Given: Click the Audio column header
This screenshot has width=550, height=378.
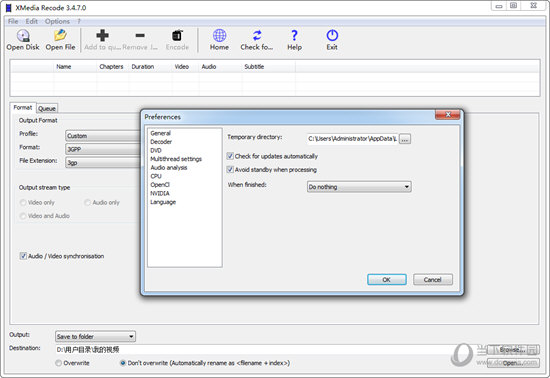Looking at the screenshot, I should tap(220, 67).
